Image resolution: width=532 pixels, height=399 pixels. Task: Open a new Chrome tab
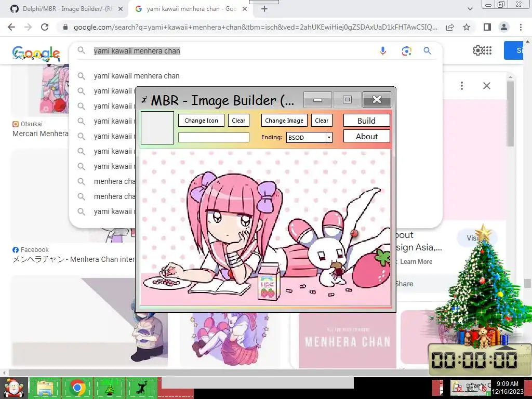coord(264,9)
